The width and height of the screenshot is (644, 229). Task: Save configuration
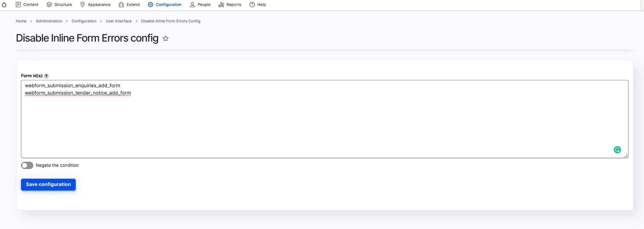pos(48,185)
